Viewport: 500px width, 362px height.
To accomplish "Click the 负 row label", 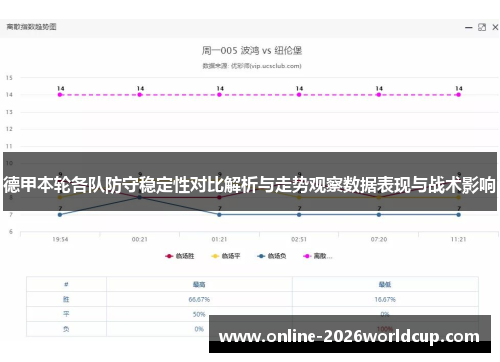I will pyautogui.click(x=66, y=329).
